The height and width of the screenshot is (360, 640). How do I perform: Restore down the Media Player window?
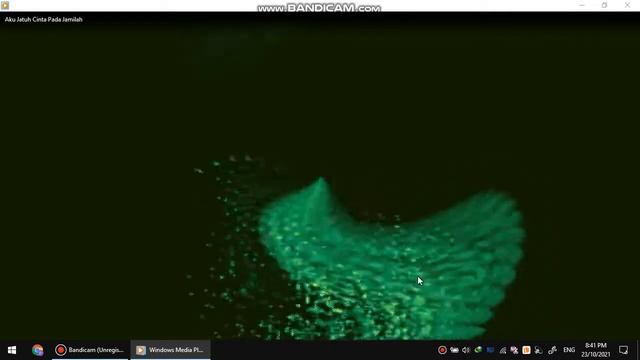[x=604, y=5]
